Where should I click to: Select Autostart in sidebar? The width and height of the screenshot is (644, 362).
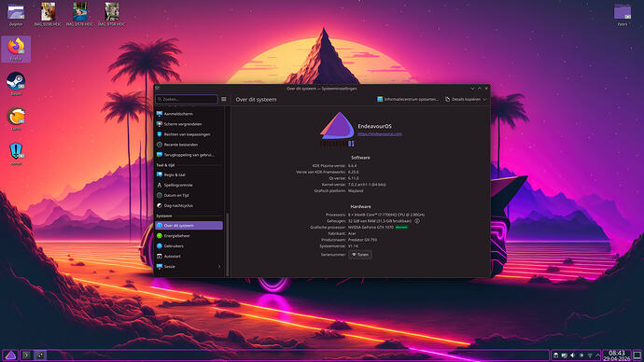tap(189, 257)
